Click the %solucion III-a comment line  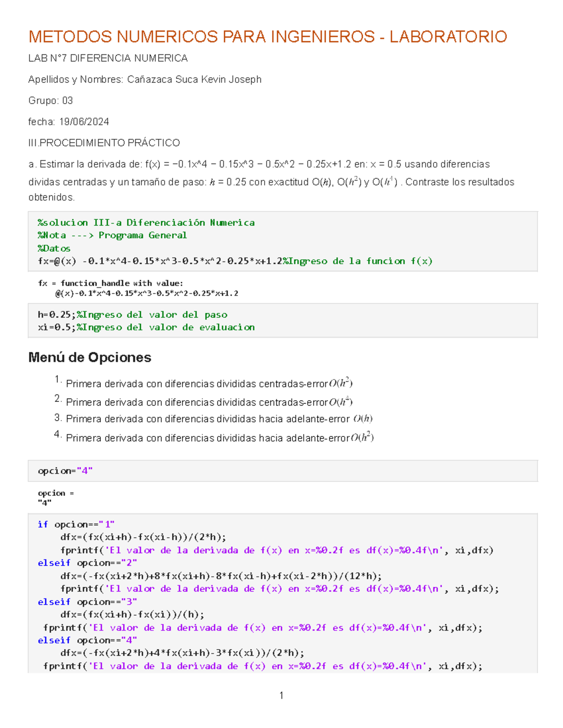(x=146, y=223)
